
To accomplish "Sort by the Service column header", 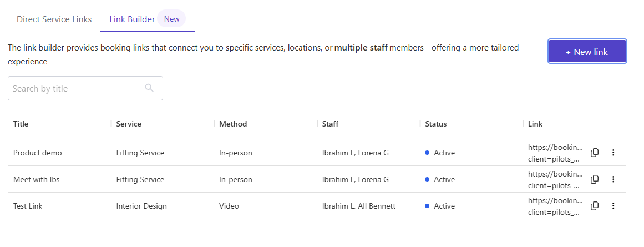I will (129, 124).
